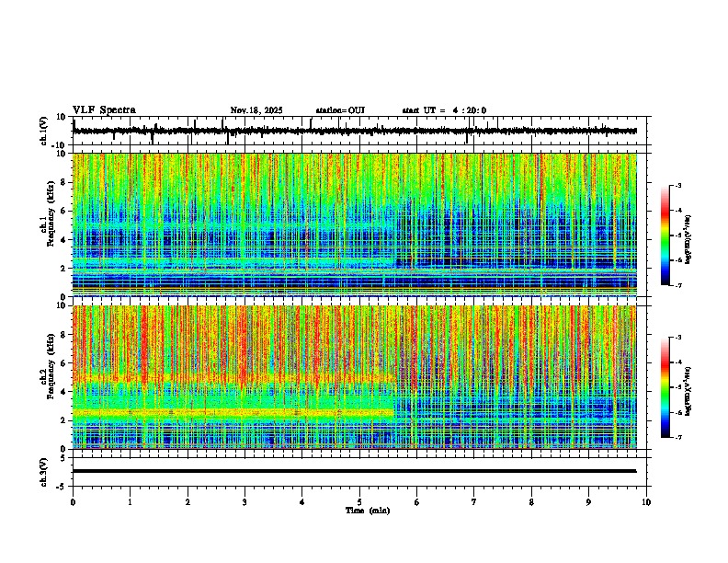The width and height of the screenshot is (728, 563).
Task: Click time axis tick label "4"
Action: [x=302, y=502]
